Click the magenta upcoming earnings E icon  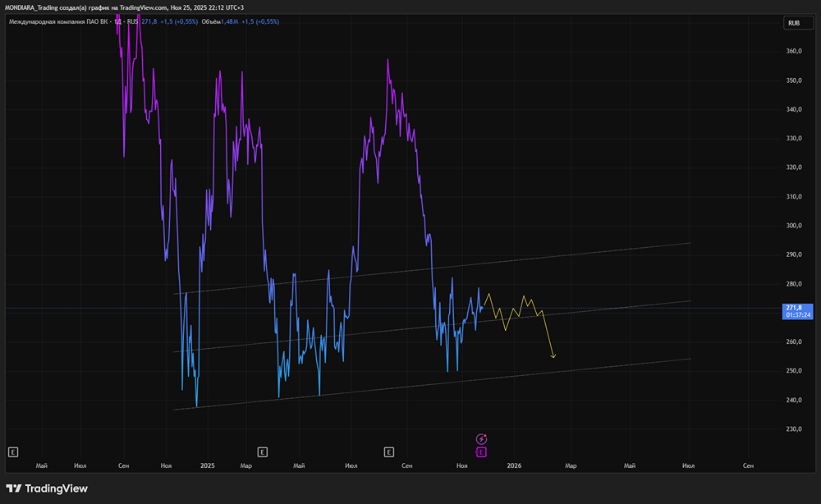(481, 451)
